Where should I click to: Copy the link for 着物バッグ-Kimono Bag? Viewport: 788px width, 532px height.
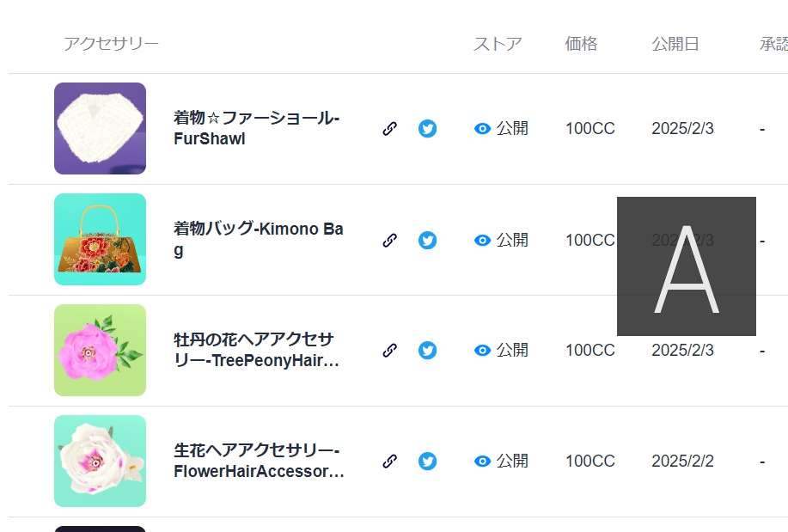389,241
